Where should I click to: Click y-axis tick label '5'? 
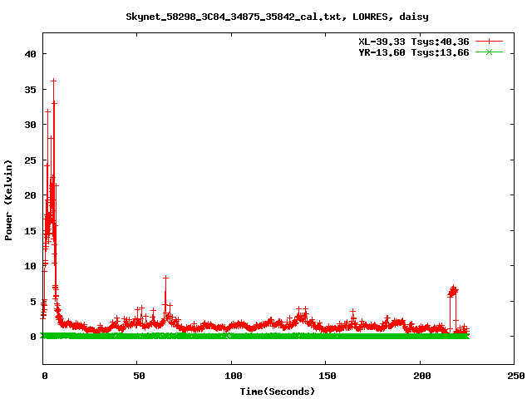click(x=33, y=302)
